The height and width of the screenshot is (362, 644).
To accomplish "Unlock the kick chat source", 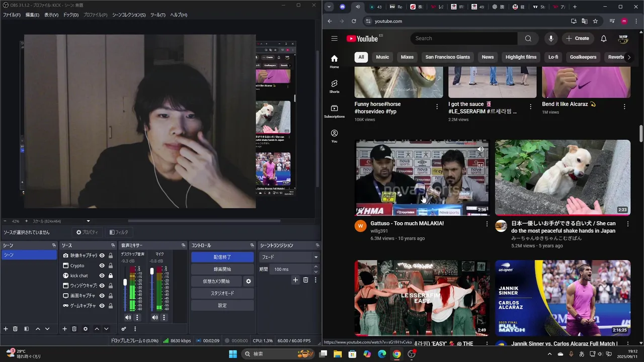I will click(111, 276).
